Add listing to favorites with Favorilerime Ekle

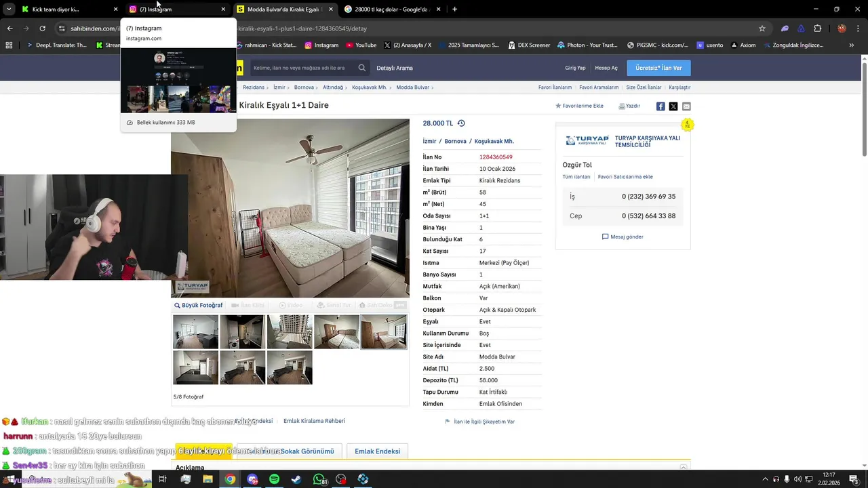[579, 106]
